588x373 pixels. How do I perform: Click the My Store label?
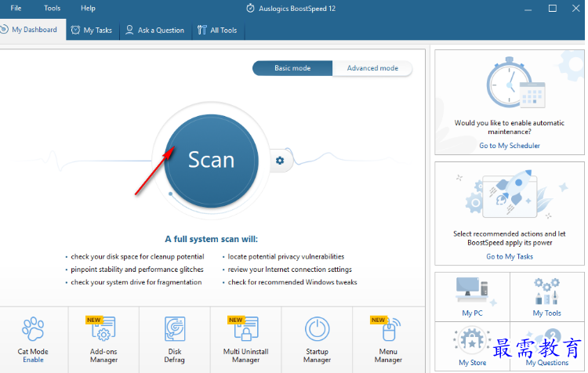pos(472,363)
